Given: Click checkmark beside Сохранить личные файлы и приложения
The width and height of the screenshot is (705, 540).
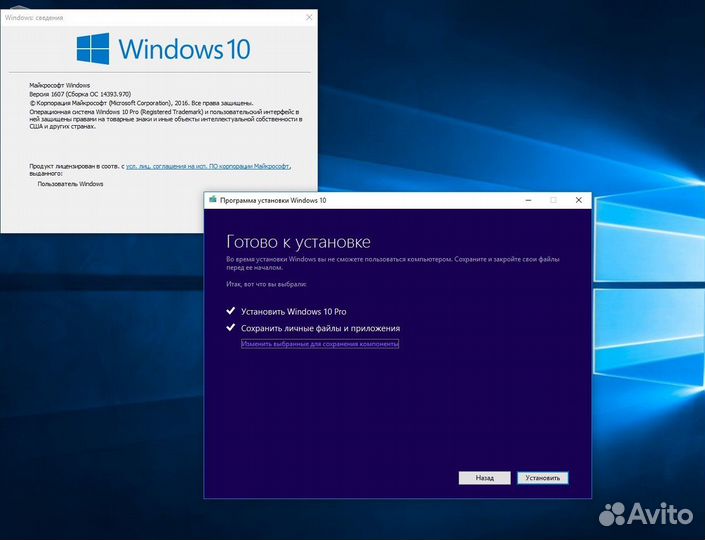Looking at the screenshot, I should [231, 328].
